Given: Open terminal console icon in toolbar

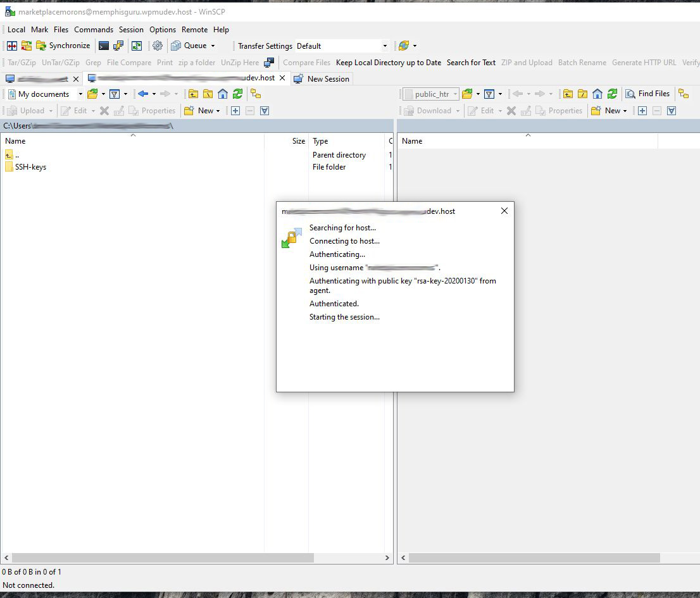Looking at the screenshot, I should (104, 46).
